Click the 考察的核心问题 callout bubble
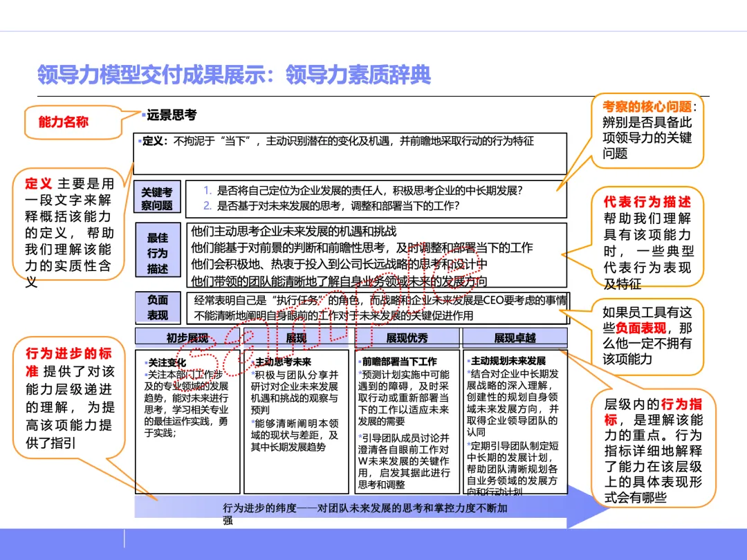The width and height of the screenshot is (747, 560). [x=647, y=130]
